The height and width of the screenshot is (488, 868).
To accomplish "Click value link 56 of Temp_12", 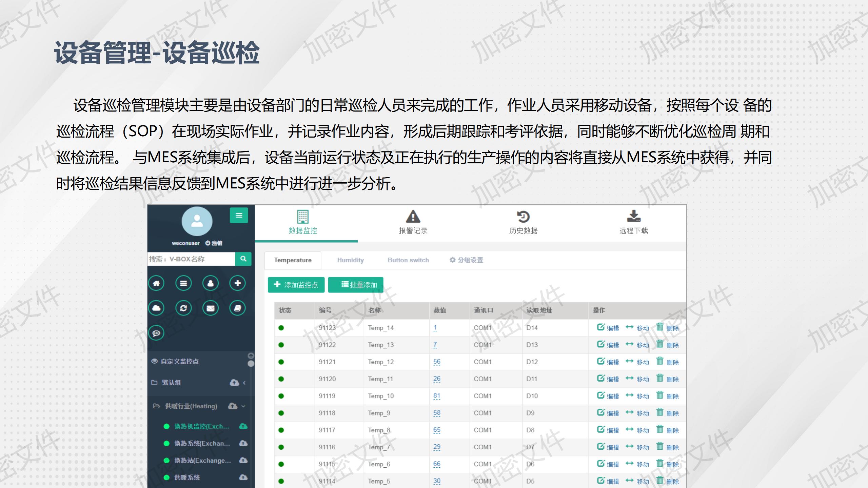I will [437, 362].
